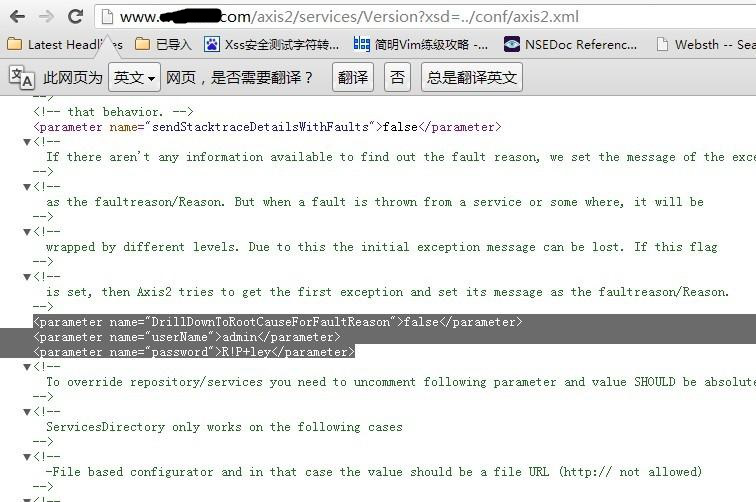The width and height of the screenshot is (756, 502).
Task: Open the Latest Headlines bookmark folder
Action: point(65,44)
